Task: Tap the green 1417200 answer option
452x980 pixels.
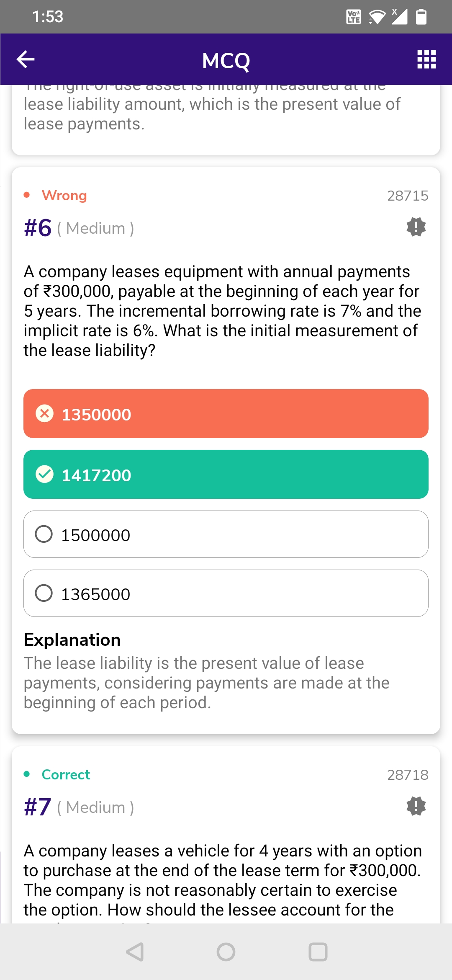Action: (x=226, y=475)
